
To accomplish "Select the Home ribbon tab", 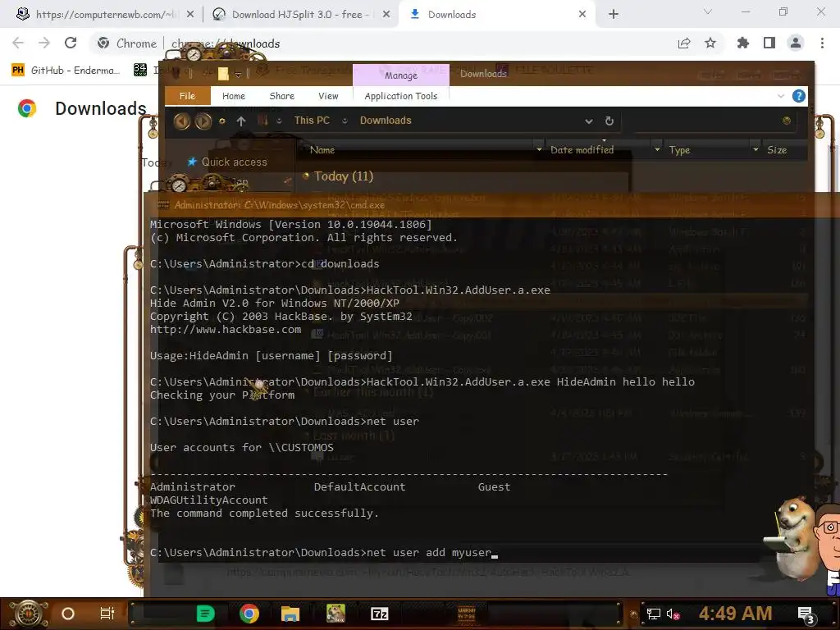I will (x=234, y=96).
